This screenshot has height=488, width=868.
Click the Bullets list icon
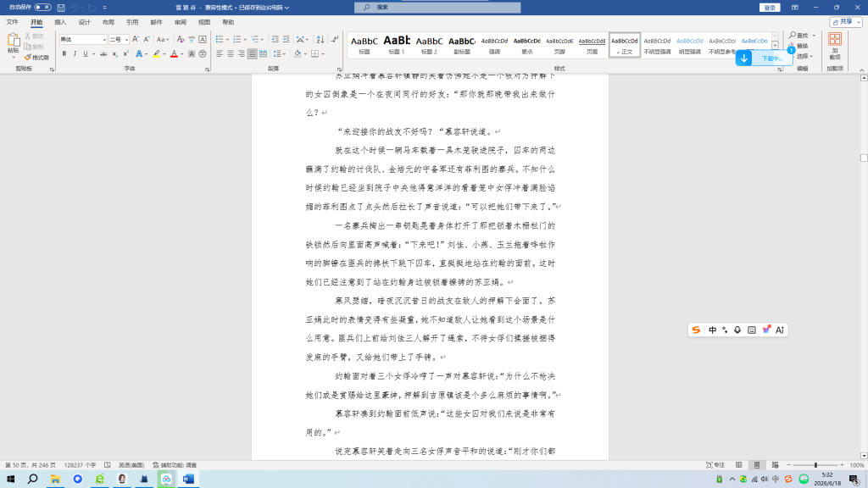220,39
